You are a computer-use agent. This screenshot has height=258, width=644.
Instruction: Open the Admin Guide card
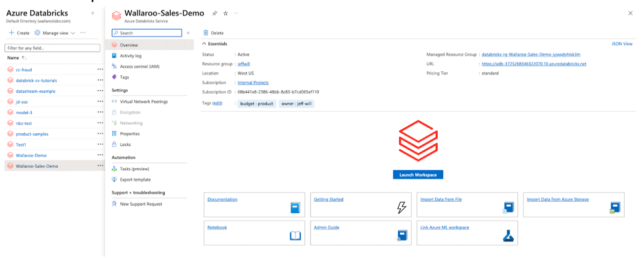[360, 233]
